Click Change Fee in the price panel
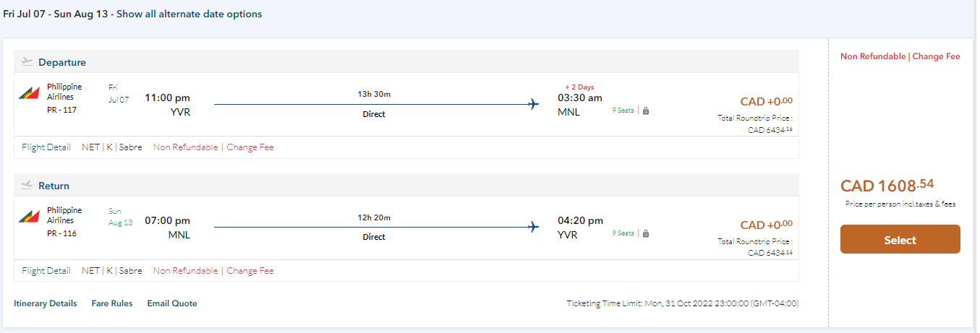The height and width of the screenshot is (333, 980). click(x=936, y=56)
